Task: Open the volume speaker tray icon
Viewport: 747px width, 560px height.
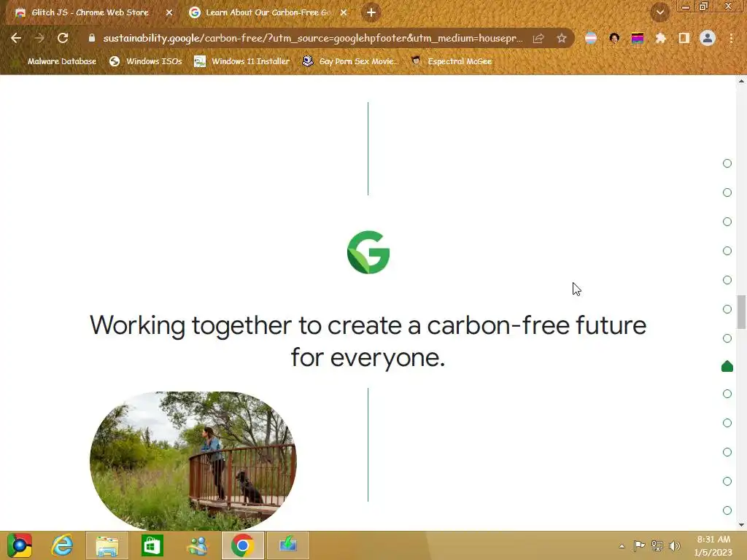Action: (675, 545)
